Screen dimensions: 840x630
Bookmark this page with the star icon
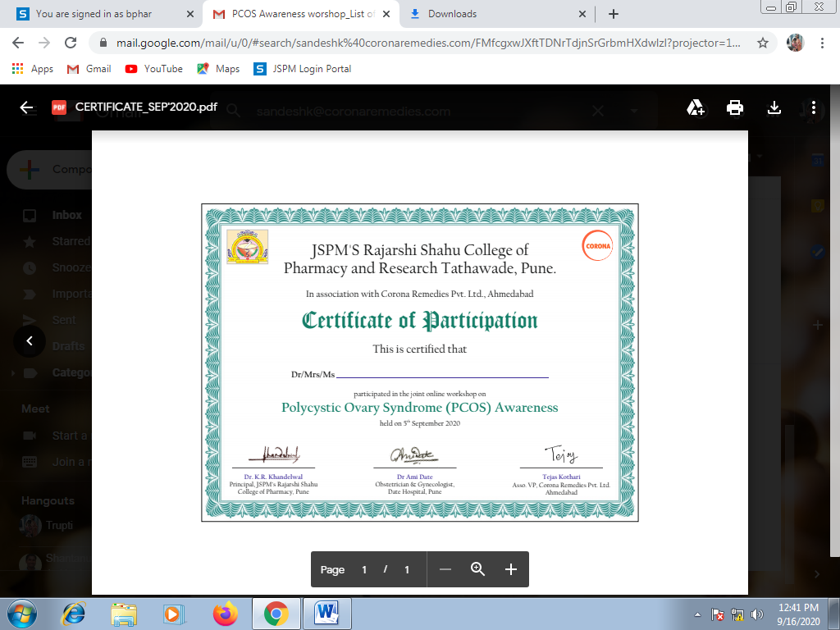pos(762,43)
